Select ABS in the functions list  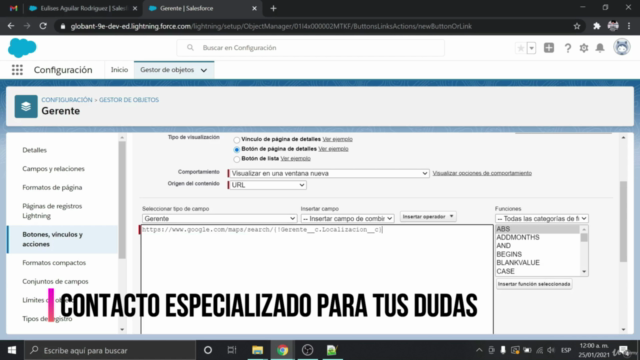tap(537, 229)
